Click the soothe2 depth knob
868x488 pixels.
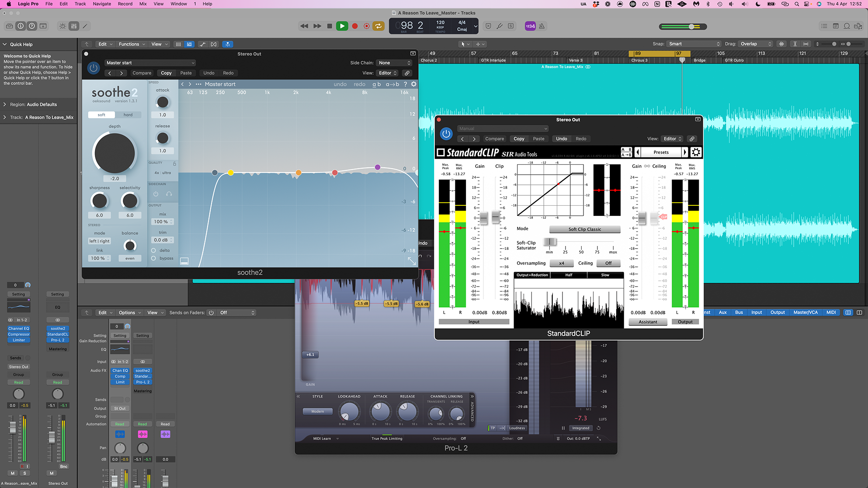[x=115, y=153]
